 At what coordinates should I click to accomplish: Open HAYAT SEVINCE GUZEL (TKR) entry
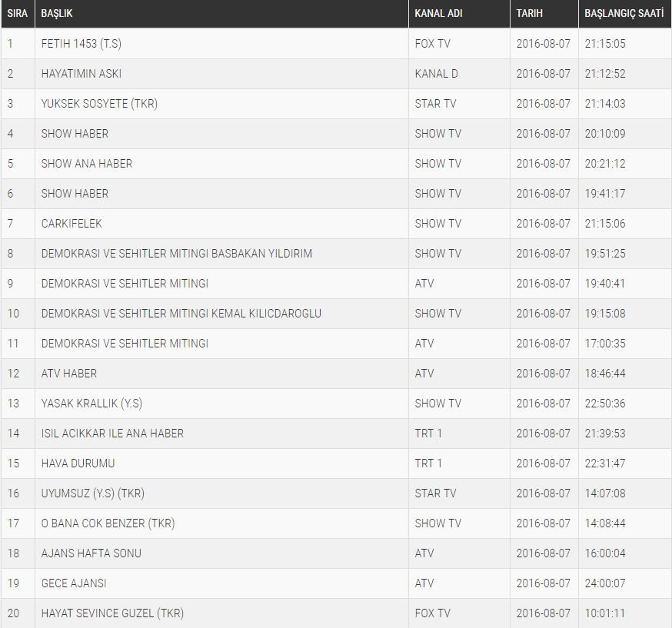[112, 613]
